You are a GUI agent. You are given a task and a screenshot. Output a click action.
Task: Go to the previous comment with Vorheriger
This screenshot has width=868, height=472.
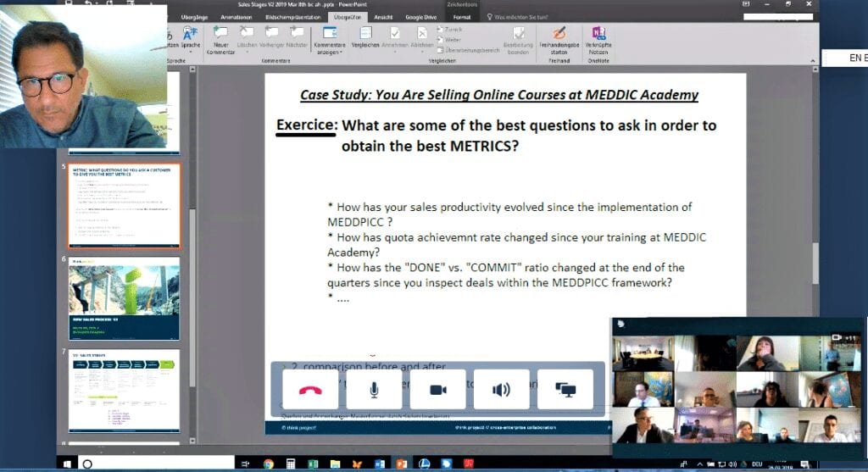click(272, 36)
